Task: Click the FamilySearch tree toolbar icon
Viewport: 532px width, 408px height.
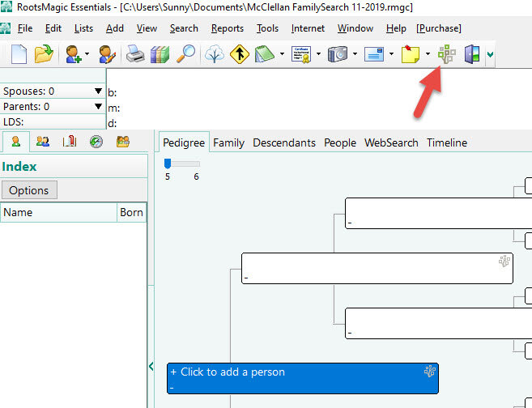Action: point(446,54)
